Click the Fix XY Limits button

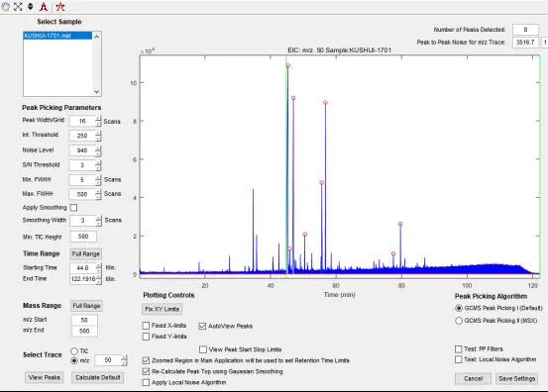click(x=162, y=309)
